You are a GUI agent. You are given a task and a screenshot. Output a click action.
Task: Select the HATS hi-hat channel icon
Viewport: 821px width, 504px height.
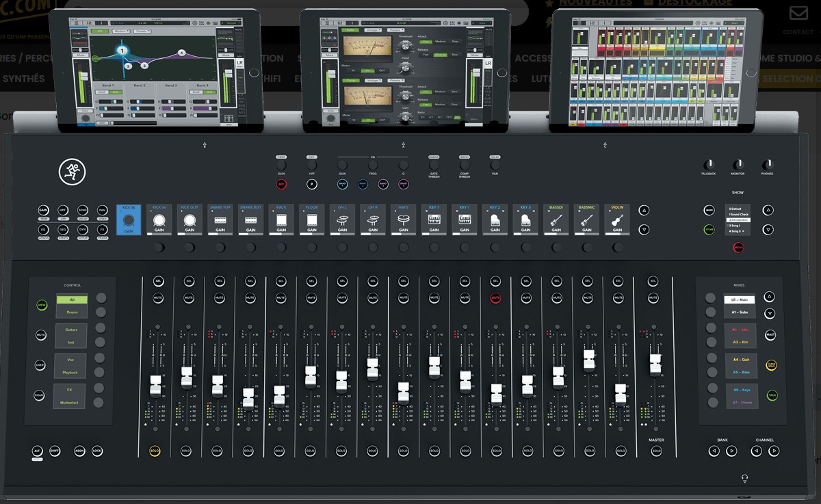404,220
